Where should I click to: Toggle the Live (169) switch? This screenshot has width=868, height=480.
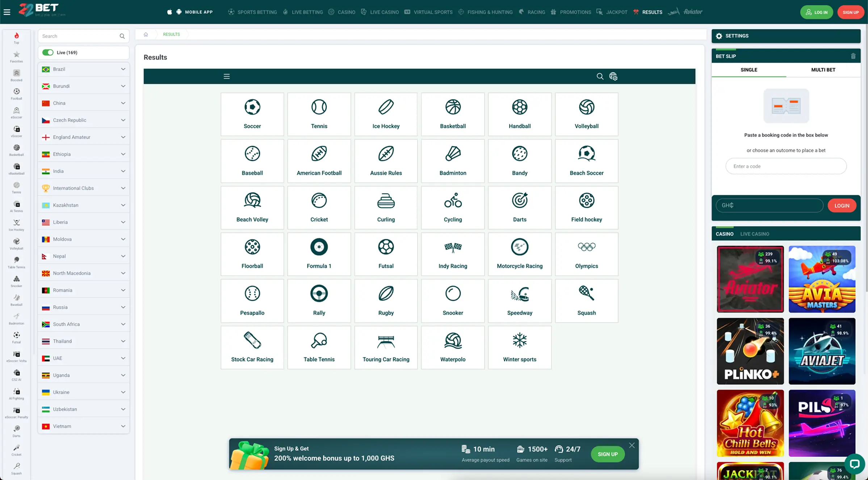pos(48,52)
